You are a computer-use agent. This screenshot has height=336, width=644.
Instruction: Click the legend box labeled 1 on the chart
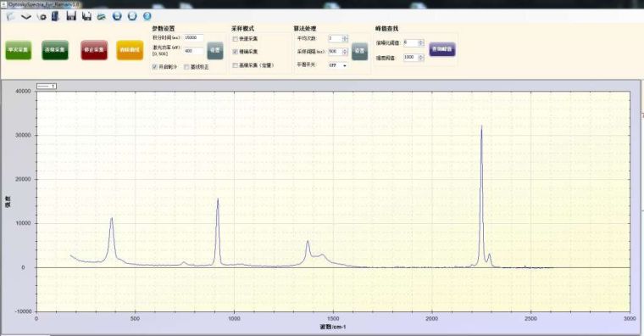[x=47, y=86]
